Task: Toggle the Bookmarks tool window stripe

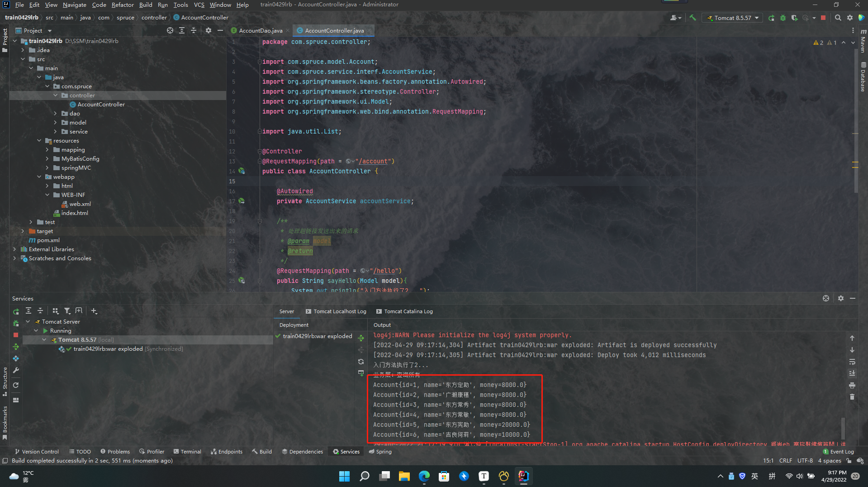Action: coord(5,423)
